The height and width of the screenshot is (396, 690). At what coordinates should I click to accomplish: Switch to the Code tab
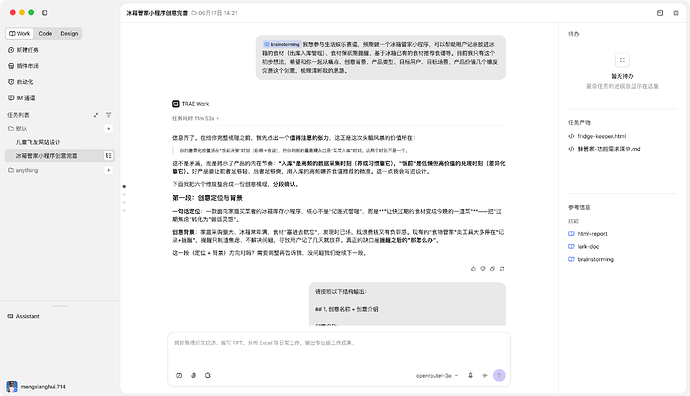click(x=45, y=33)
